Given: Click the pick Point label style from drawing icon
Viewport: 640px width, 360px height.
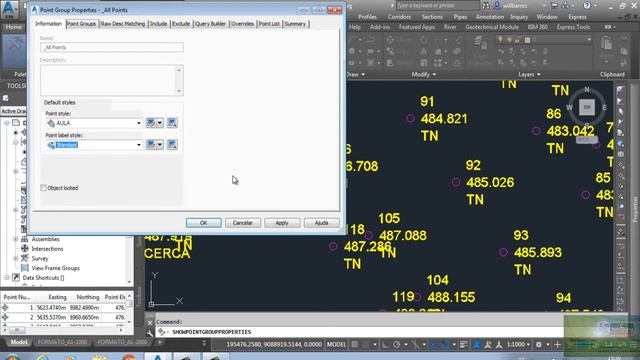Looking at the screenshot, I should coord(172,145).
